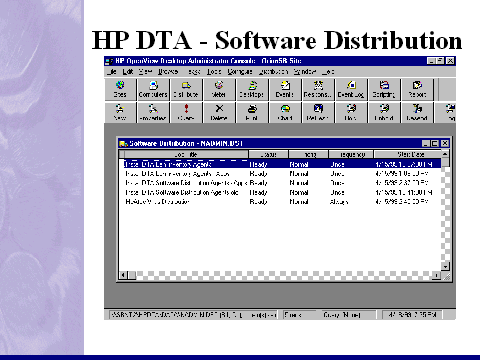Open the Edit menu

pyautogui.click(x=128, y=72)
